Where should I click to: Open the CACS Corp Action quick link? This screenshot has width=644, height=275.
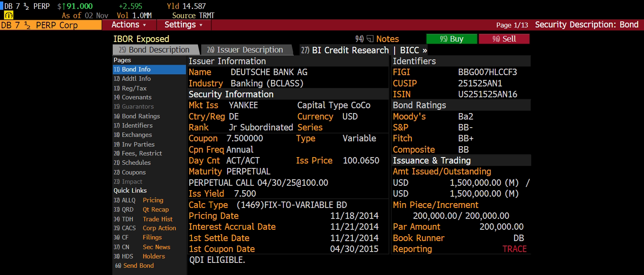click(145, 228)
